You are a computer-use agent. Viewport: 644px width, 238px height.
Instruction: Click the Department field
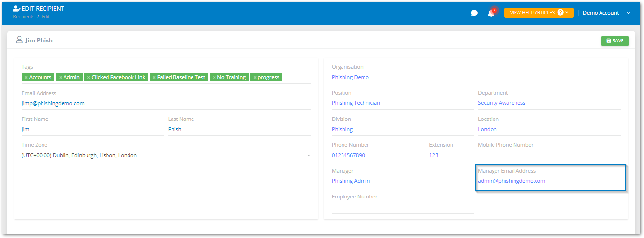coord(549,103)
